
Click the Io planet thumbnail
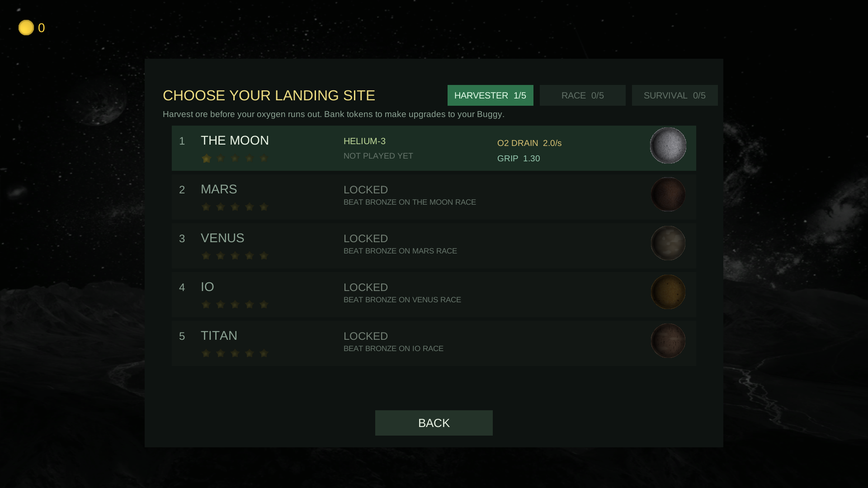pyautogui.click(x=668, y=292)
